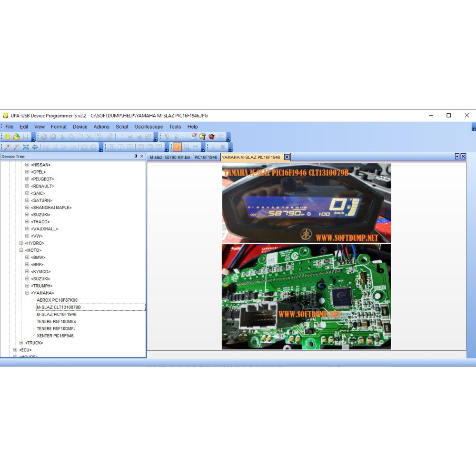Select M-SLAZ PIC16F1946 tree item

(57, 314)
